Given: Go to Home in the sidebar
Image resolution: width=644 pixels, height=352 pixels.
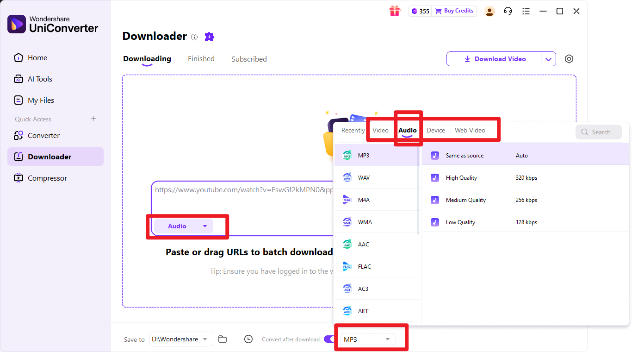Looking at the screenshot, I should coord(56,58).
